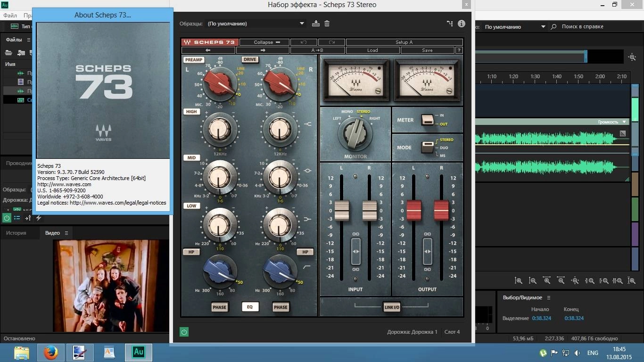This screenshot has width=644, height=362.
Task: Click the volume speaker in system tray
Action: click(577, 353)
